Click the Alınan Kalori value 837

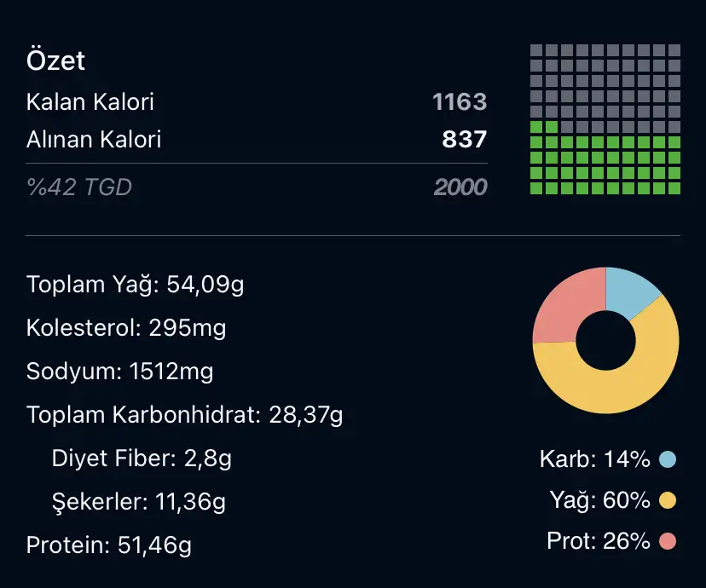pos(464,140)
